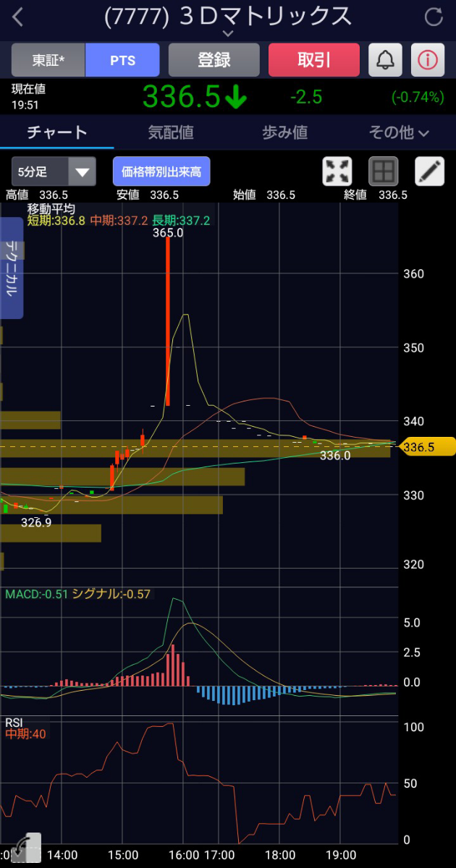The width and height of the screenshot is (456, 868).
Task: Open price alert bell notifications
Action: [385, 60]
